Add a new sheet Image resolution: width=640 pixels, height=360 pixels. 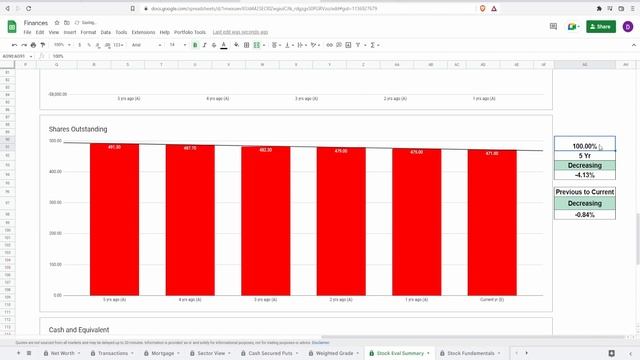pyautogui.click(x=18, y=353)
